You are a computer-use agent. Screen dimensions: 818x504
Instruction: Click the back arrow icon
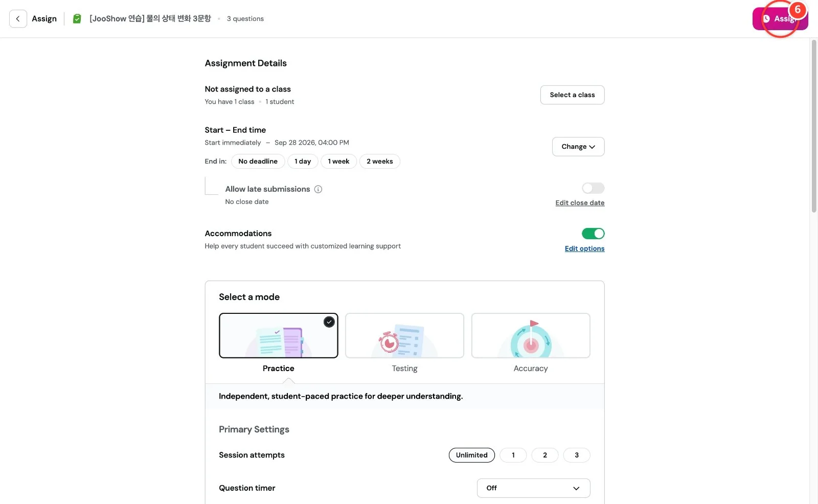click(x=18, y=19)
